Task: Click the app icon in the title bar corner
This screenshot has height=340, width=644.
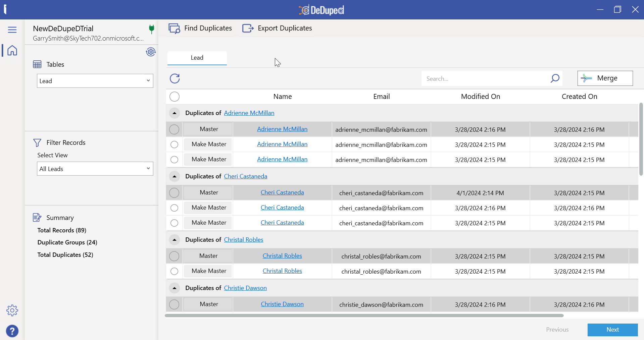Action: 5,9
